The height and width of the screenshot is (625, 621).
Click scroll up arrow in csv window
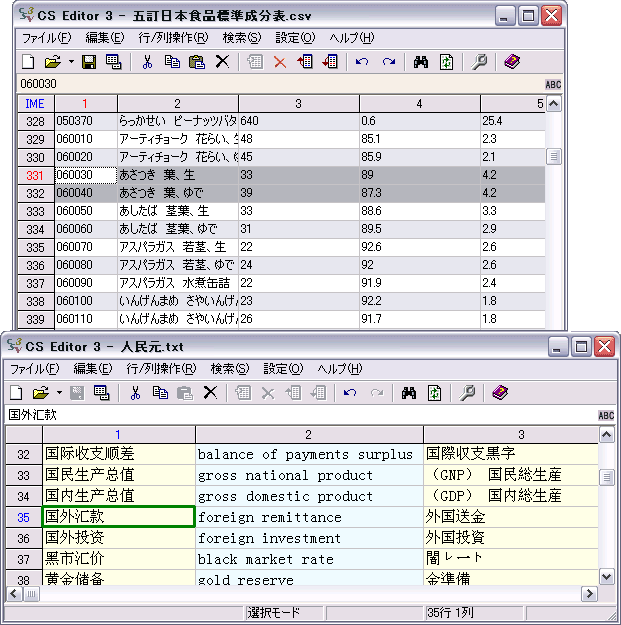(553, 104)
